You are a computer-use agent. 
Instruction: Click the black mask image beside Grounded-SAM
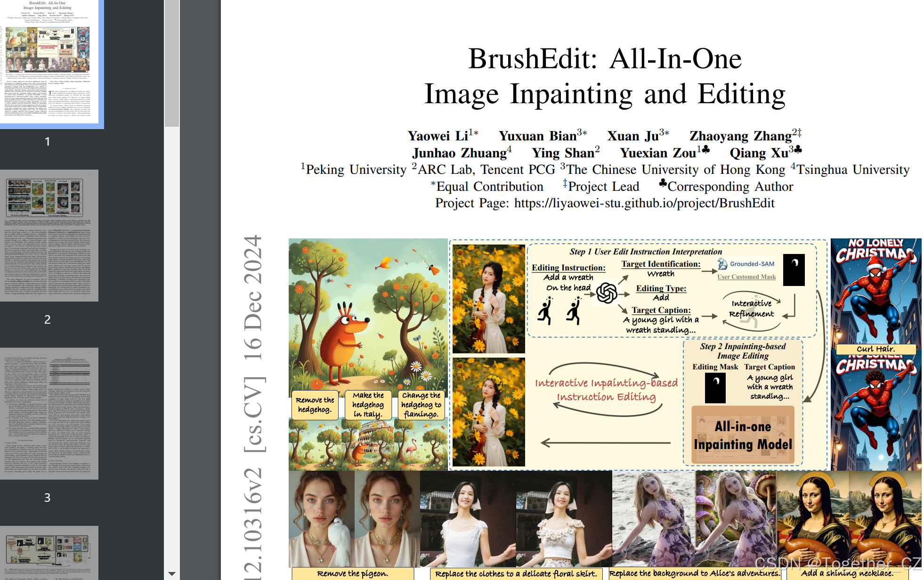click(x=794, y=270)
